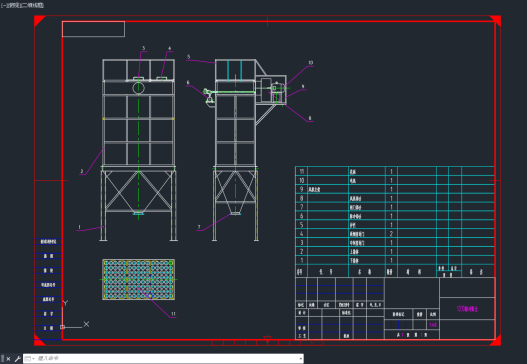Select the circle in the front elevation view
Image resolution: width=527 pixels, height=364 pixels.
[138, 88]
